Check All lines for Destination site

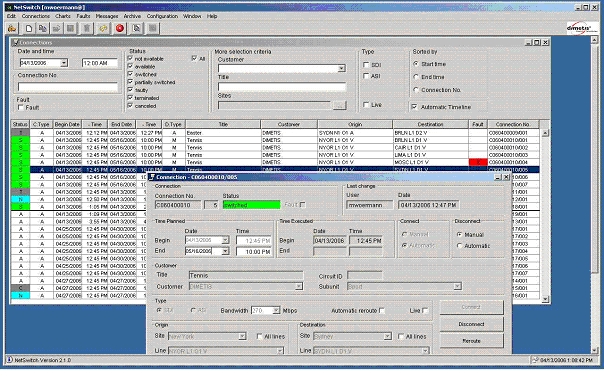(x=401, y=336)
